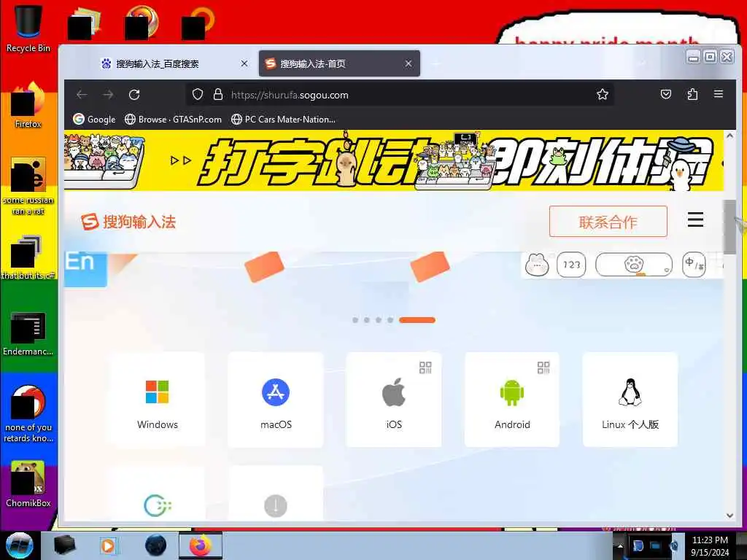Open the Firefox application menu
The image size is (747, 560).
point(719,94)
